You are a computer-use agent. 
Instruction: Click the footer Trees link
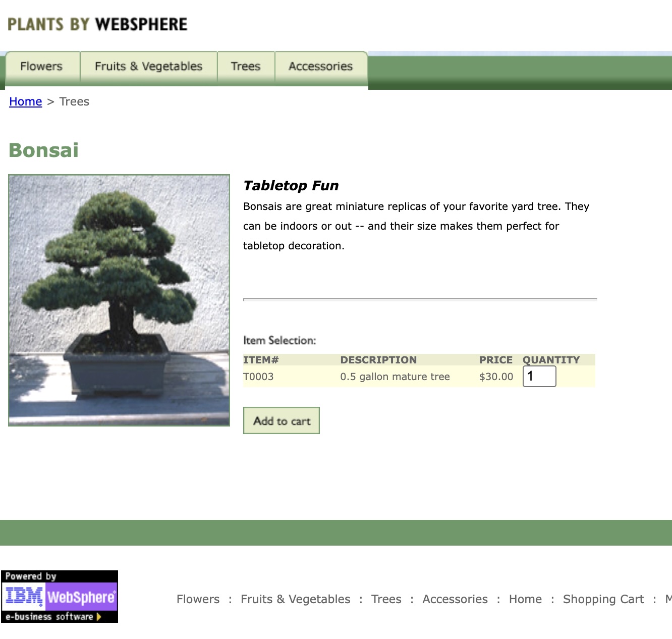click(386, 599)
